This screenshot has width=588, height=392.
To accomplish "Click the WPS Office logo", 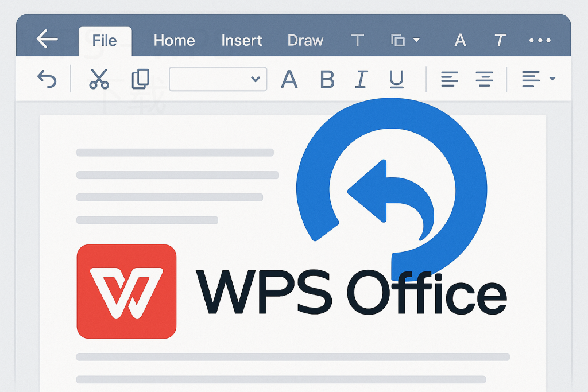I will tap(126, 291).
